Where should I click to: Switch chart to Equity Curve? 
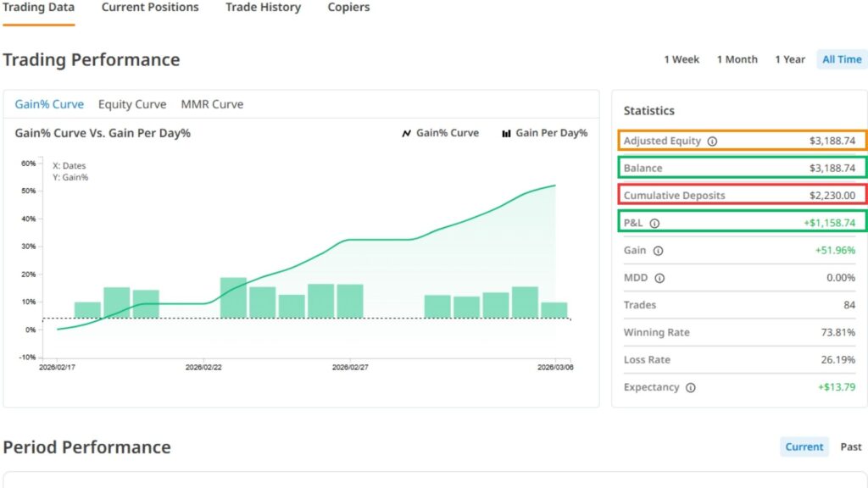coord(132,104)
